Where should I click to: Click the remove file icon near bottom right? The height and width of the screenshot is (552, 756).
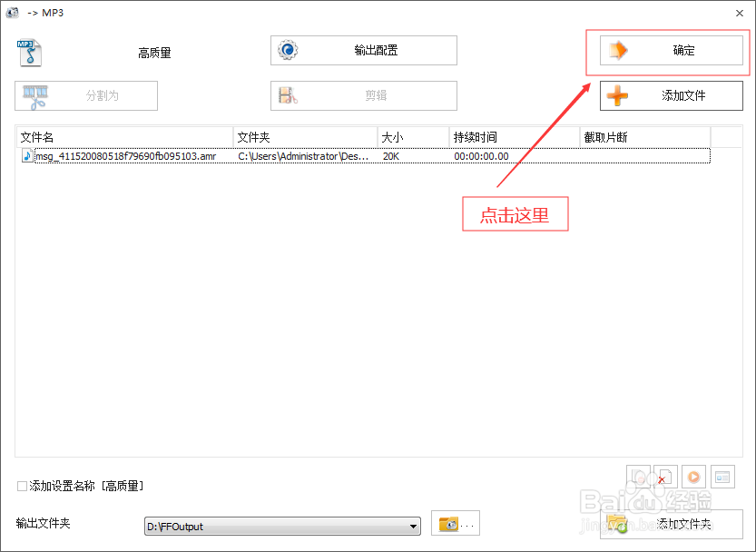tap(638, 476)
